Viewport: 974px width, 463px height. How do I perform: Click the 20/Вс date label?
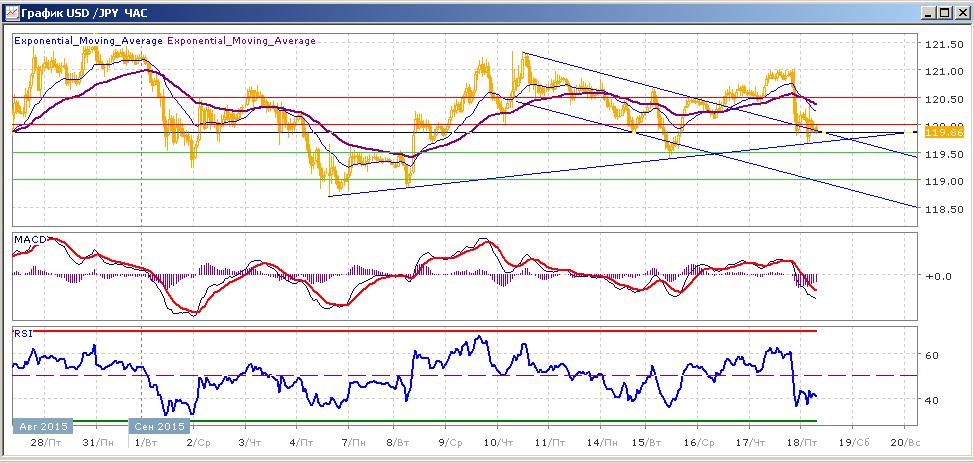click(x=904, y=442)
